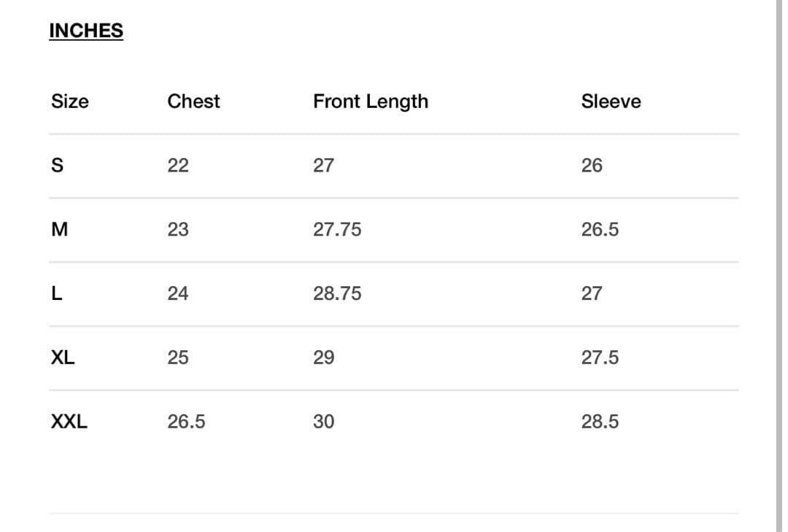788x532 pixels.
Task: Select the S size row label
Action: click(57, 166)
